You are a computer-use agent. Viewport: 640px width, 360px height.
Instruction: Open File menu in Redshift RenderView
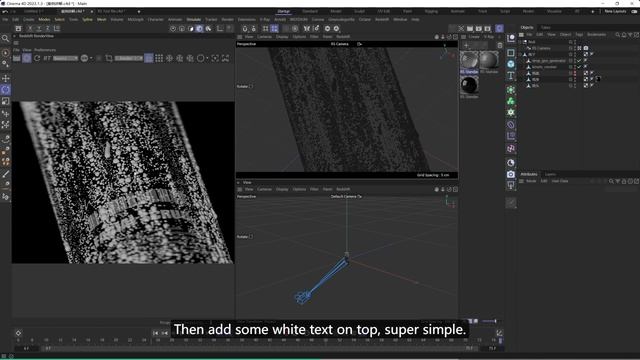[16, 50]
